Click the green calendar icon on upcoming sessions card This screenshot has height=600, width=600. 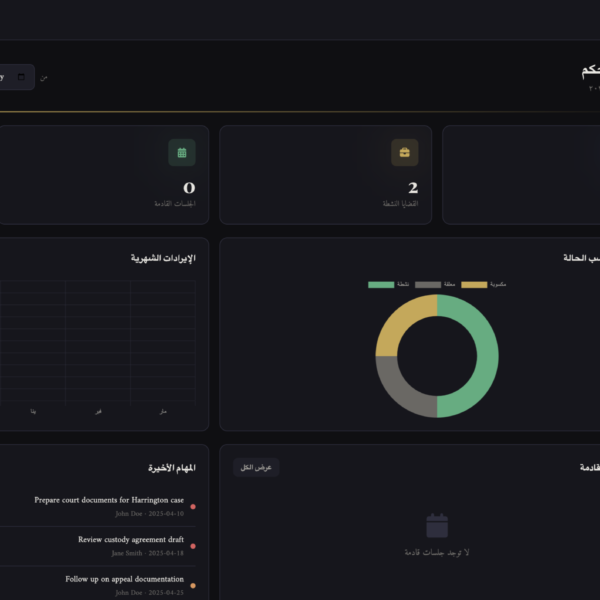click(182, 153)
